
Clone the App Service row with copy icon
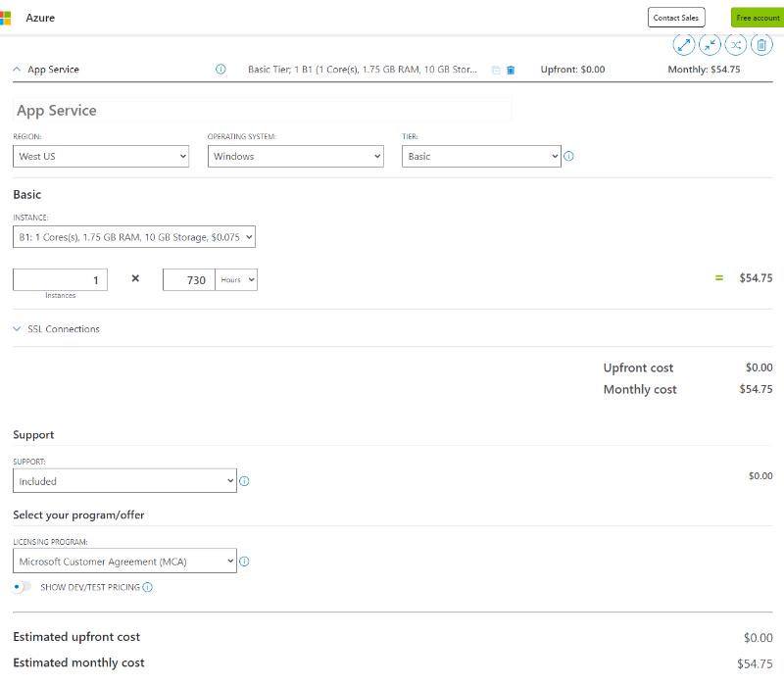[x=496, y=70]
